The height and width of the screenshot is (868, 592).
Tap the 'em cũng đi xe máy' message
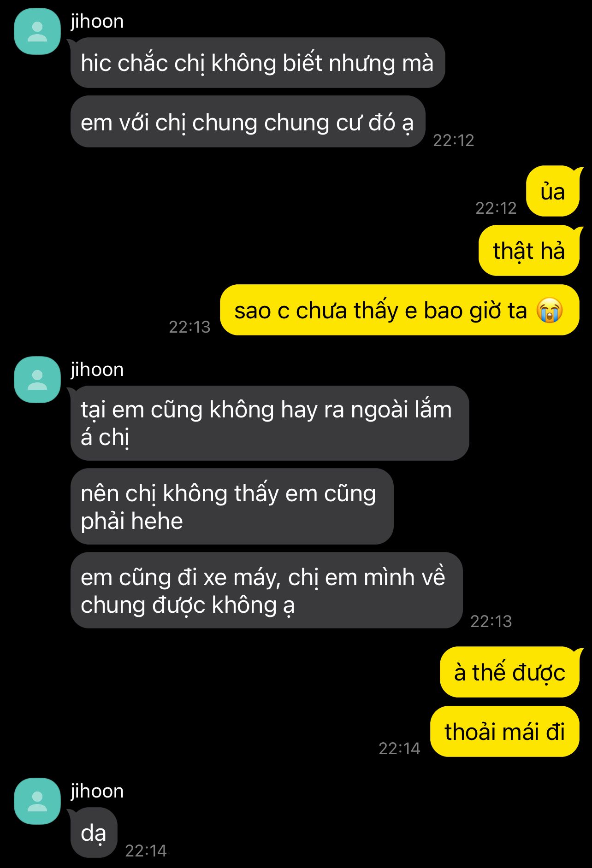click(266, 591)
